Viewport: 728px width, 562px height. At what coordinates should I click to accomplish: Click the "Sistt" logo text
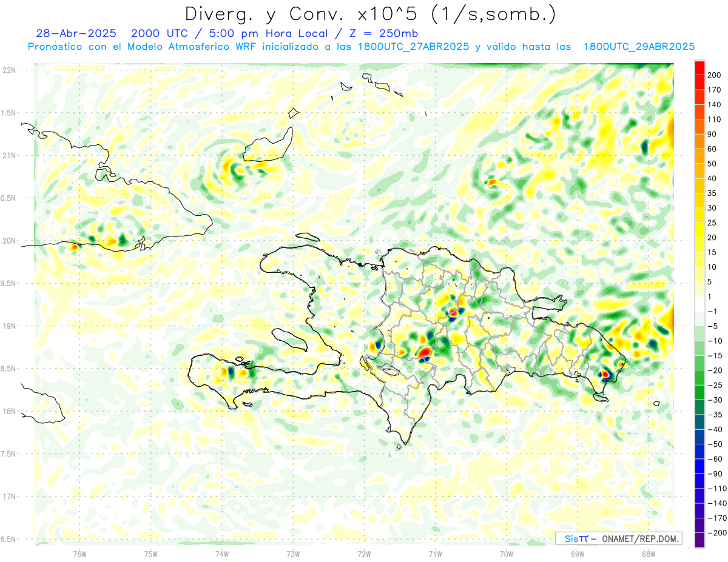[x=576, y=538]
